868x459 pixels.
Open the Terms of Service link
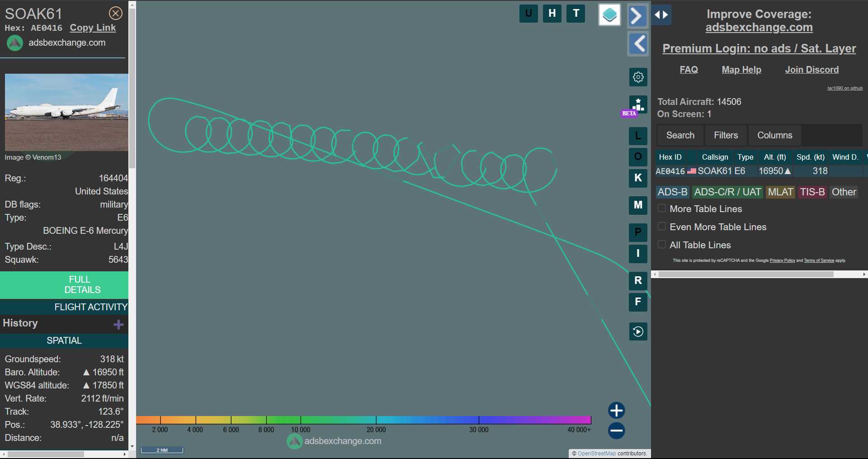click(819, 260)
